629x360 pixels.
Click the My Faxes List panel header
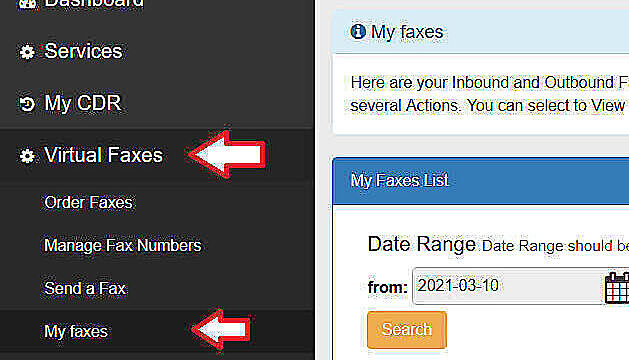click(x=481, y=181)
